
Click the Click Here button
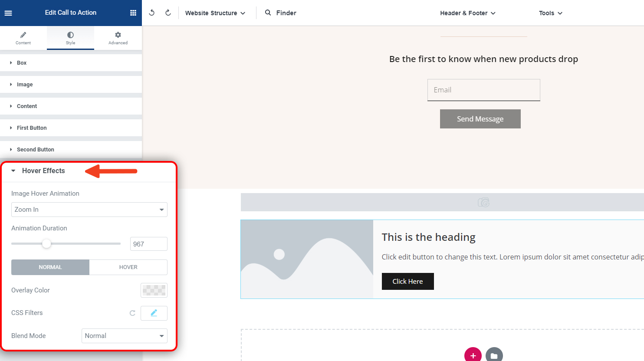408,281
